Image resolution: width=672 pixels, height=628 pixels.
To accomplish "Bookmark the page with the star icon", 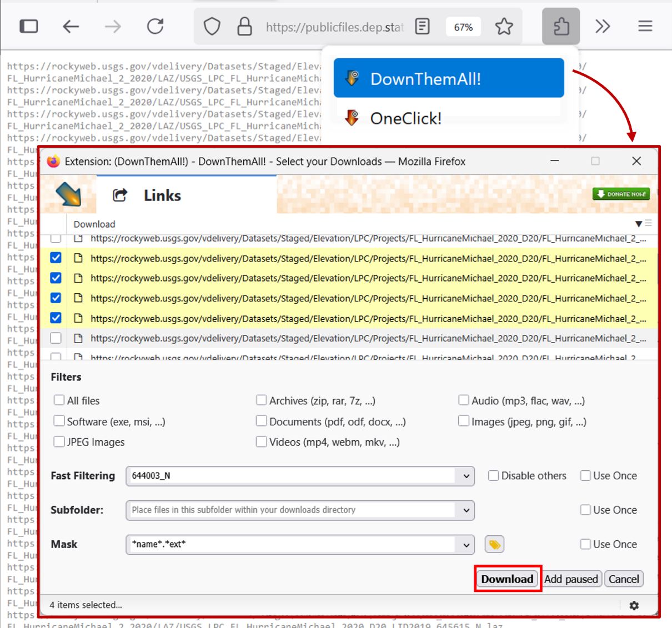I will (504, 26).
